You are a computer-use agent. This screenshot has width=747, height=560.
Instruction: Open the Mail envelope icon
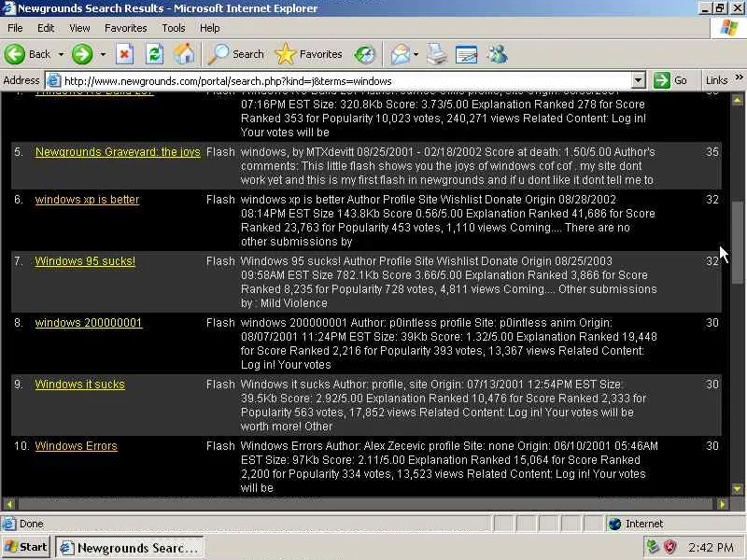point(401,54)
